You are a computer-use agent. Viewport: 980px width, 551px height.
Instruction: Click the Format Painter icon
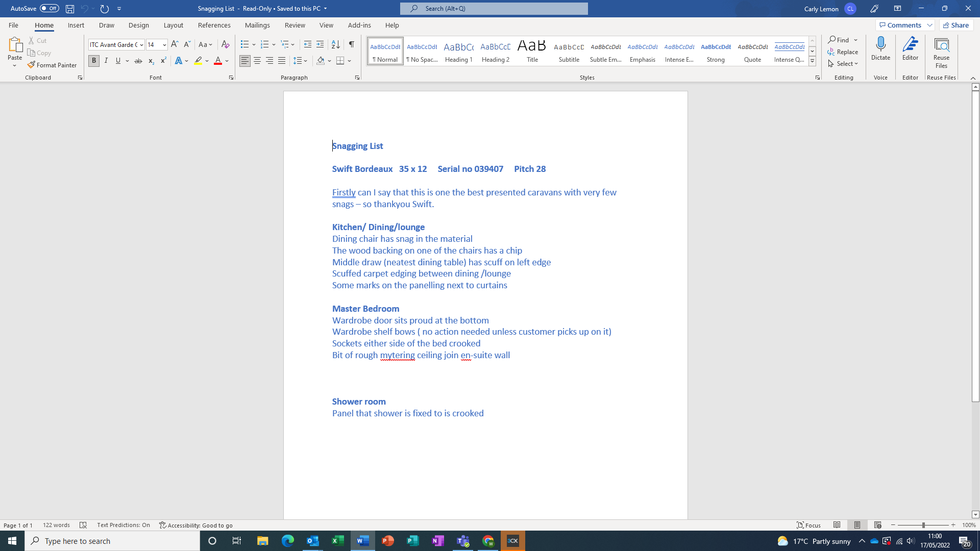pos(32,65)
